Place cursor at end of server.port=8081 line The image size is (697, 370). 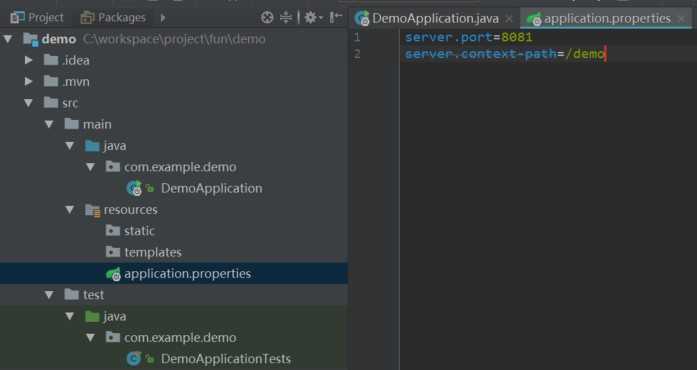point(533,37)
